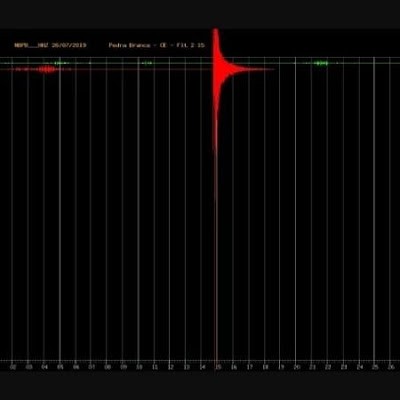Click the green signal blip near 22
Image resolution: width=400 pixels, height=400 pixels.
point(321,63)
